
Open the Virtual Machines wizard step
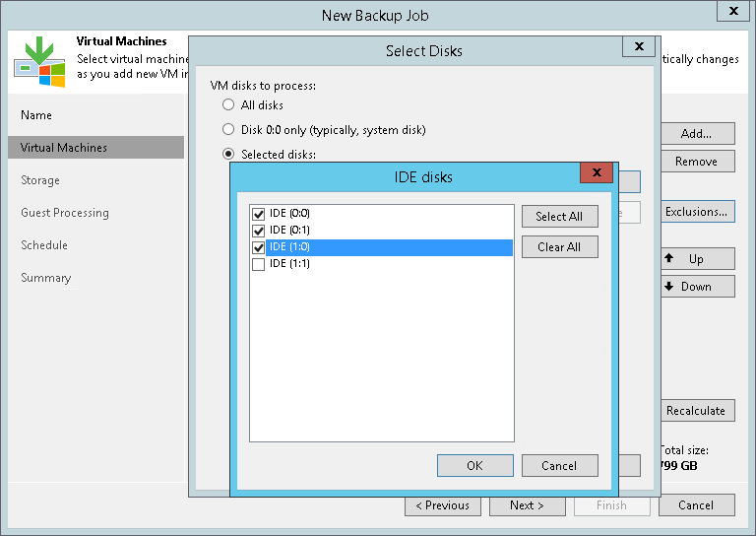pos(95,147)
